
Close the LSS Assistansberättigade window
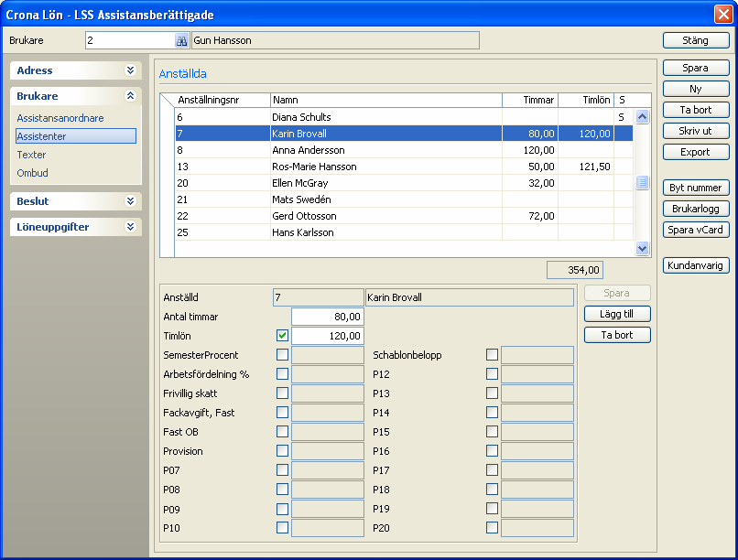(x=723, y=14)
